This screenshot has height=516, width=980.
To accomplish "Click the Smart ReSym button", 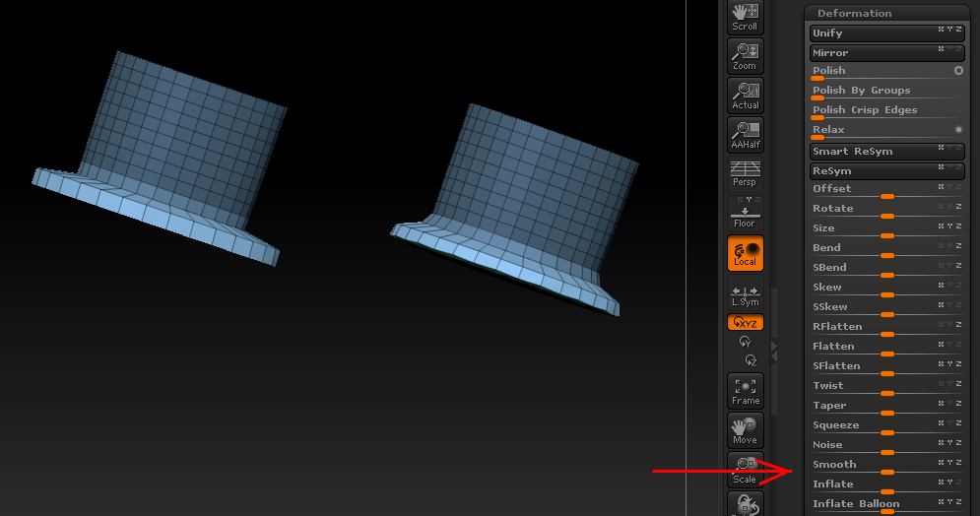I will coord(886,152).
